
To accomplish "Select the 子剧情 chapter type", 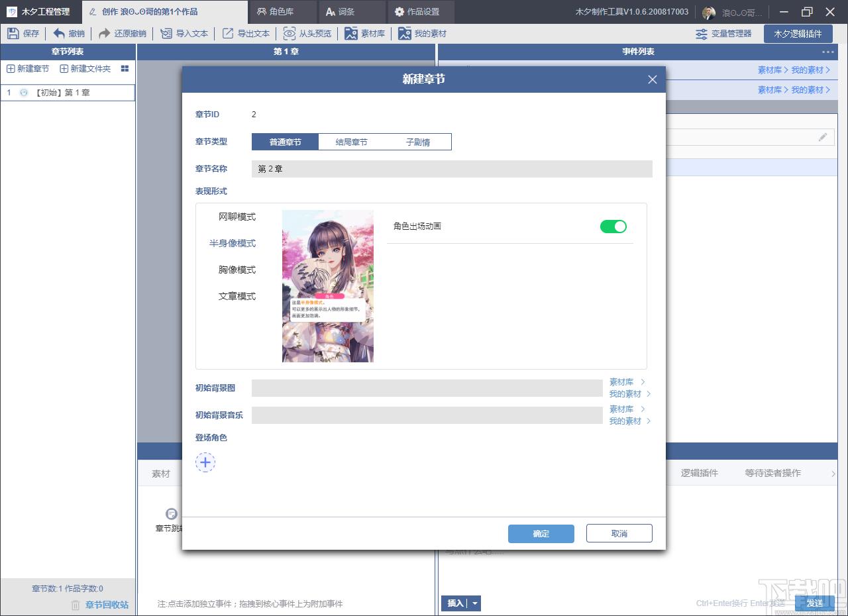I will pyautogui.click(x=418, y=142).
